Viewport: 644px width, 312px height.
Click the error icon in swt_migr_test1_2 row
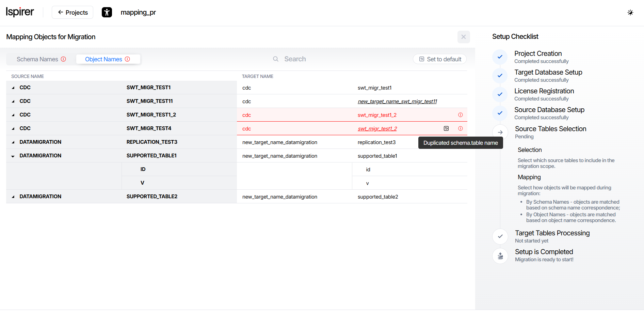click(460, 115)
